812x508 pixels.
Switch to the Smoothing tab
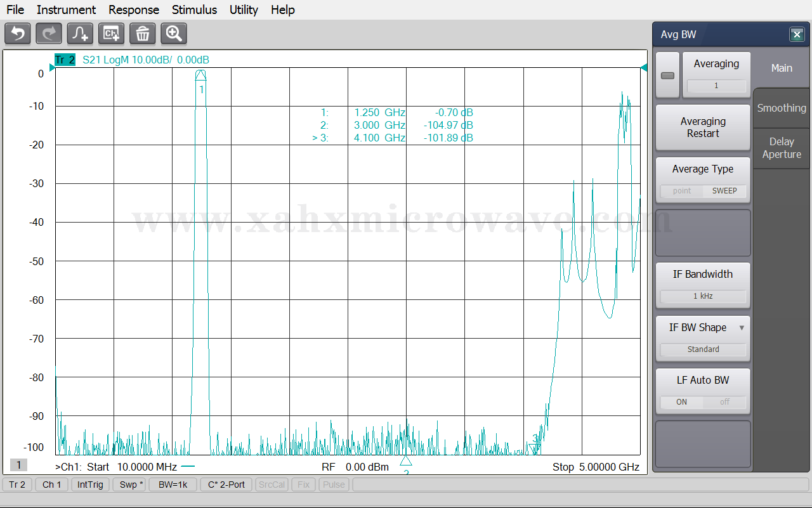pos(782,108)
